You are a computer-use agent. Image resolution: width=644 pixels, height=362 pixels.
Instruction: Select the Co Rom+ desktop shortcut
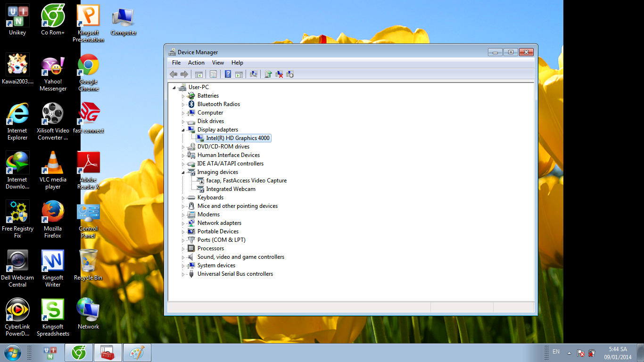(53, 20)
